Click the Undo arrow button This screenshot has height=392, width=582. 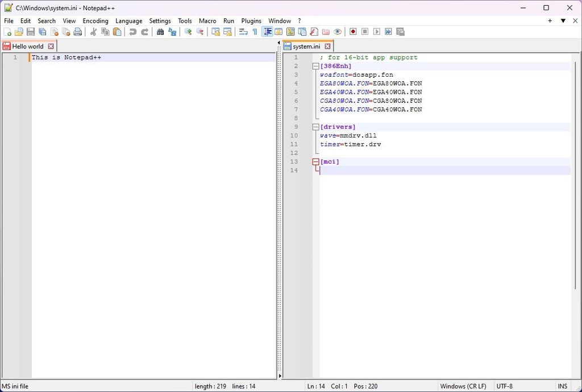[132, 32]
